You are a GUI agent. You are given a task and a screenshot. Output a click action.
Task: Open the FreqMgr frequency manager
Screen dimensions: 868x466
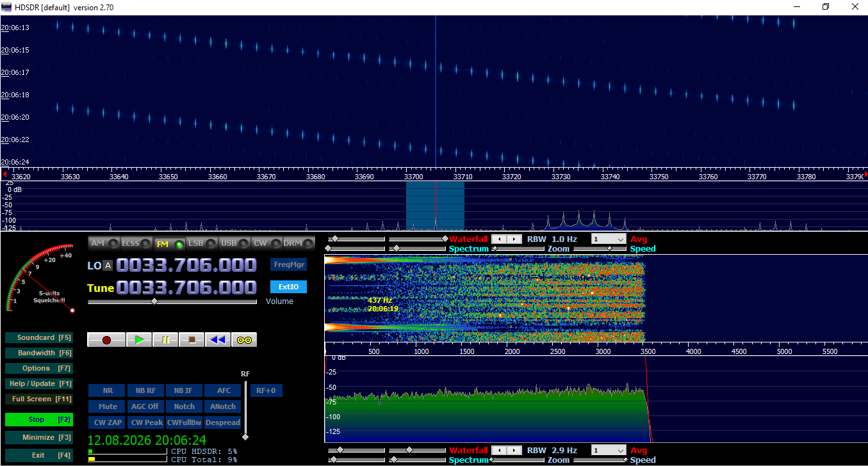coord(289,264)
